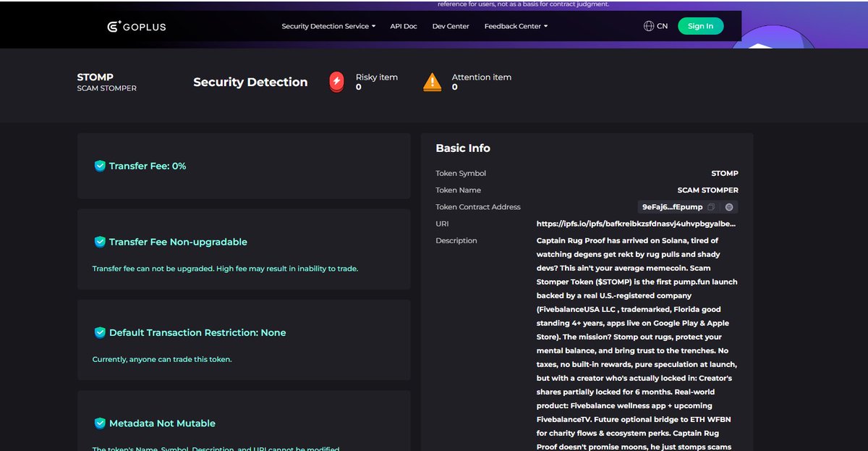Click the GoPlus logo
This screenshot has height=451, width=868.
pyautogui.click(x=136, y=26)
